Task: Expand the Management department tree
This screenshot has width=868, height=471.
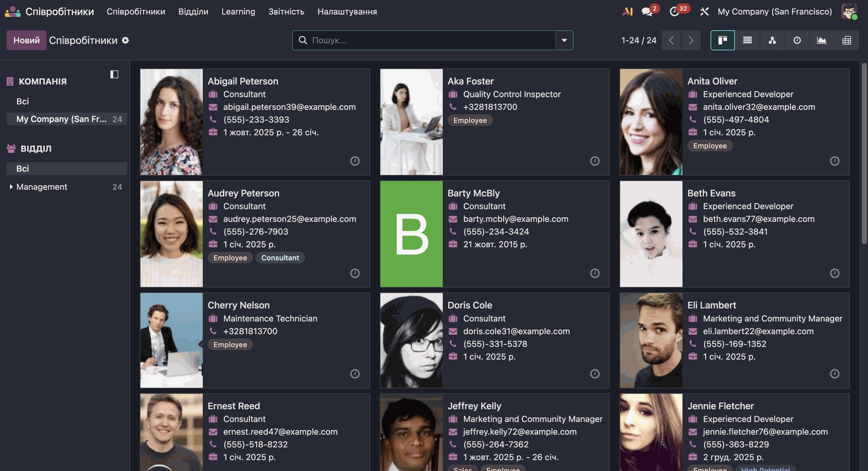Action: pos(11,187)
